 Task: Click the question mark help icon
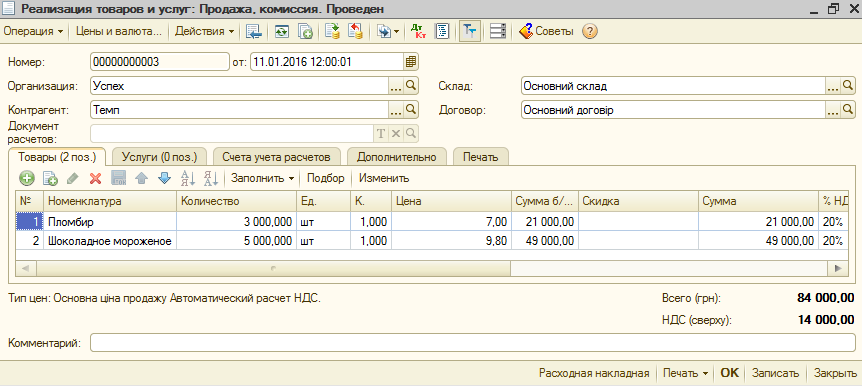pos(589,31)
